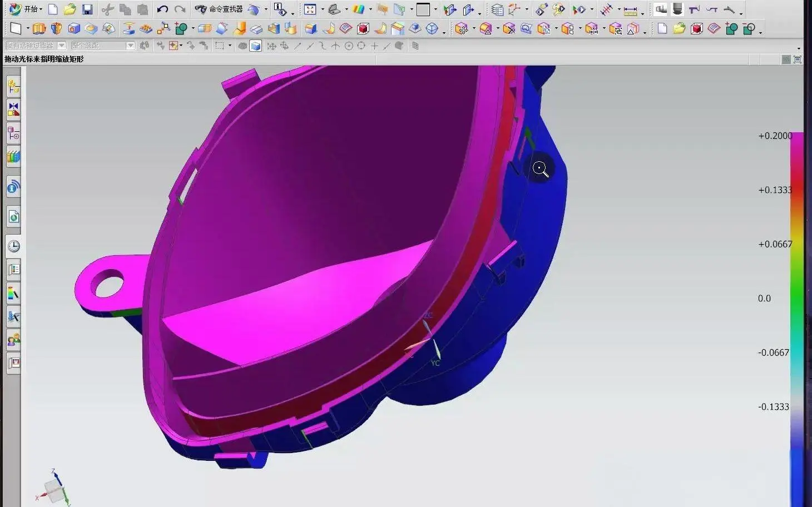Image resolution: width=812 pixels, height=507 pixels.
Task: Select the Measure Distance tool
Action: pyautogui.click(x=630, y=9)
